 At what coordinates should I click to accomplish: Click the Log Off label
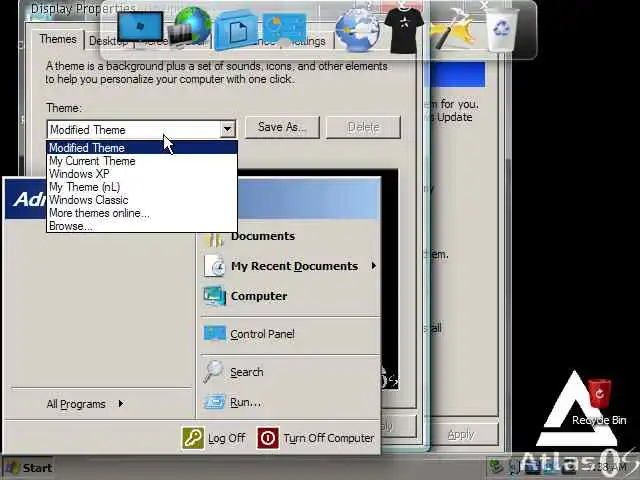click(x=227, y=438)
